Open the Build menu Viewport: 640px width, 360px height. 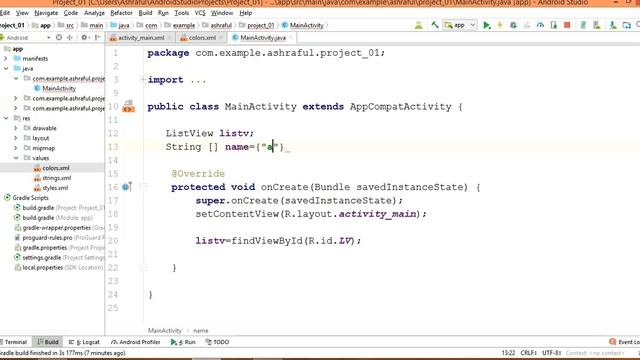[x=145, y=13]
